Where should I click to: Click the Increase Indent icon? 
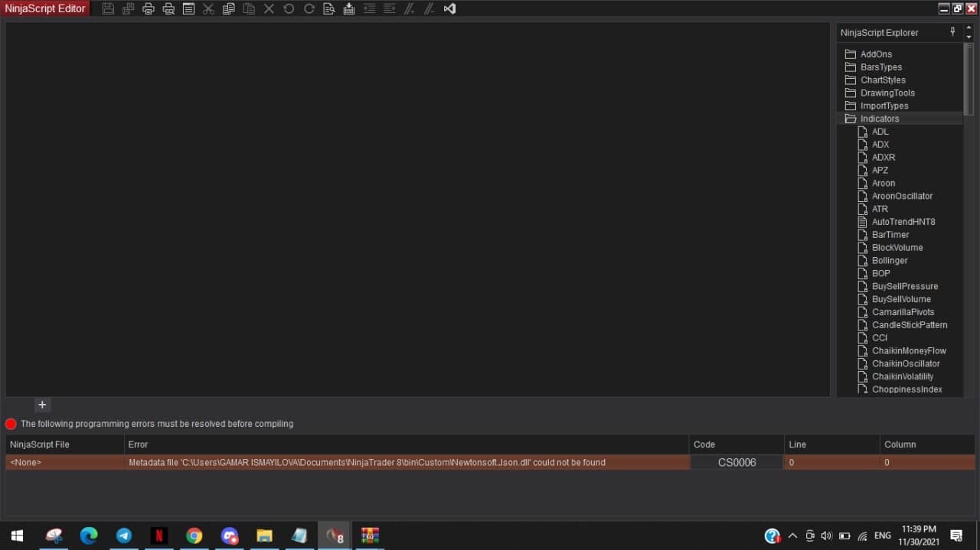pyautogui.click(x=389, y=8)
